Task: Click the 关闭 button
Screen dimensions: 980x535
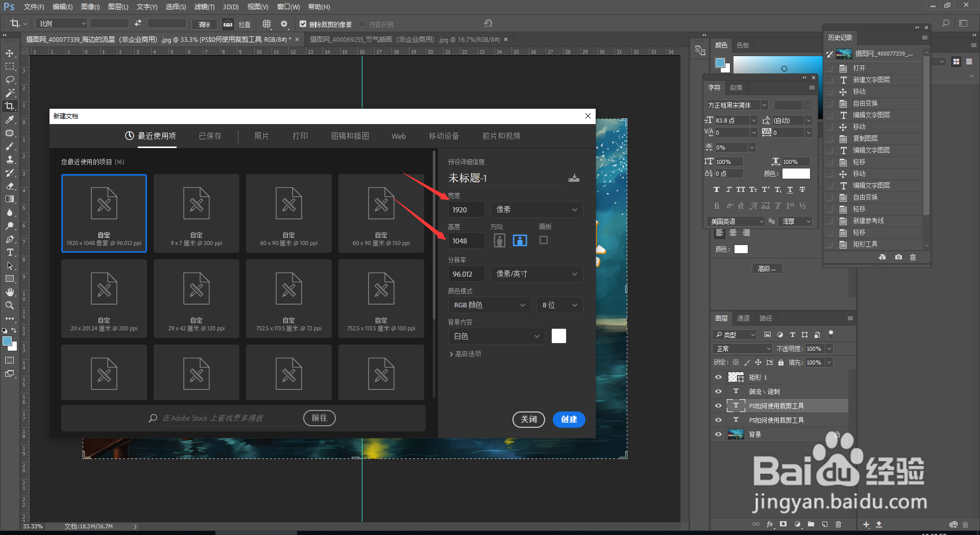Action: [x=529, y=420]
